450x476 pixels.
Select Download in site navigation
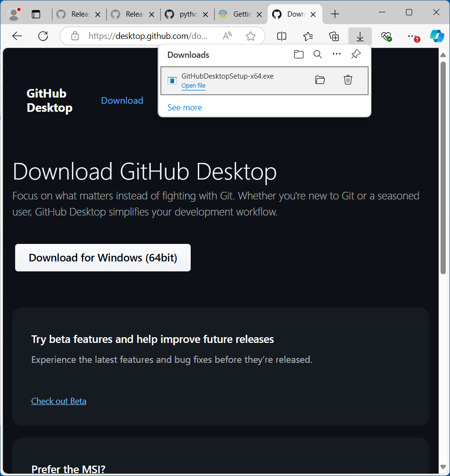pos(122,100)
